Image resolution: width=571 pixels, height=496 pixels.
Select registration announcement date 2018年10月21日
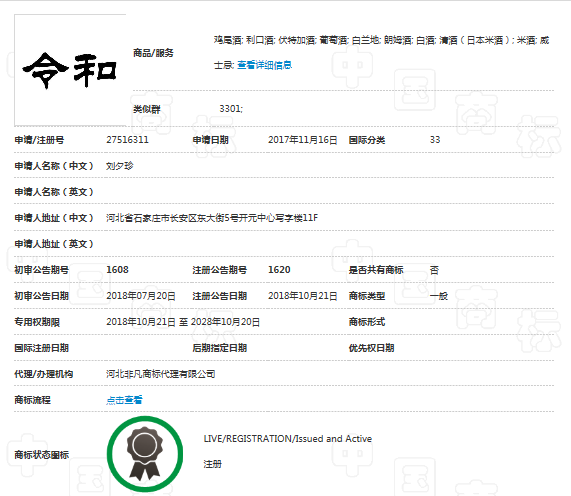point(303,296)
